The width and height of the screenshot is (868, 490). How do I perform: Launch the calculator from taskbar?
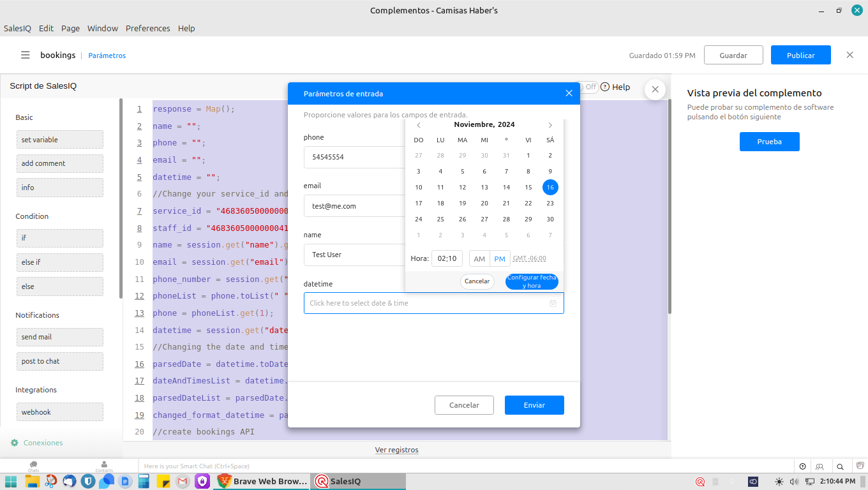coord(144,482)
